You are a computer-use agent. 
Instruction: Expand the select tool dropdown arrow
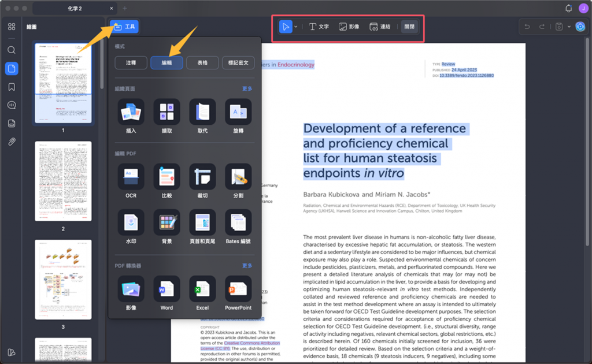[x=296, y=27]
